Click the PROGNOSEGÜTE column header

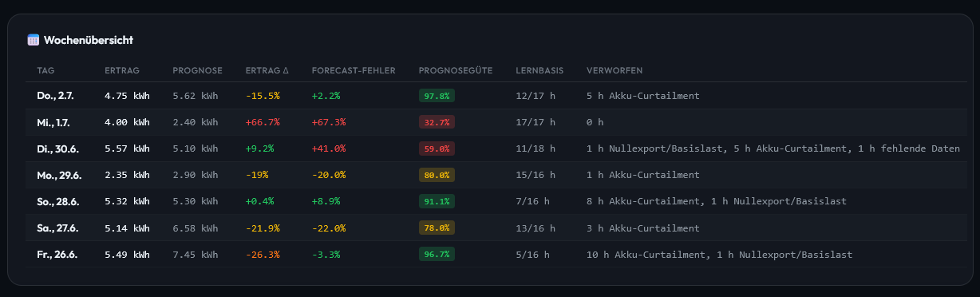click(x=456, y=70)
